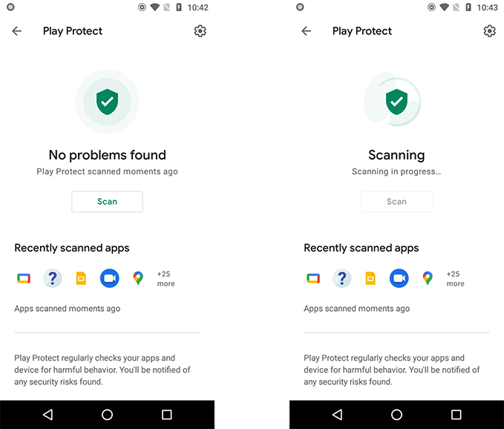Image resolution: width=504 pixels, height=429 pixels.
Task: Tap Google Meet icon on left screen
Action: (110, 278)
